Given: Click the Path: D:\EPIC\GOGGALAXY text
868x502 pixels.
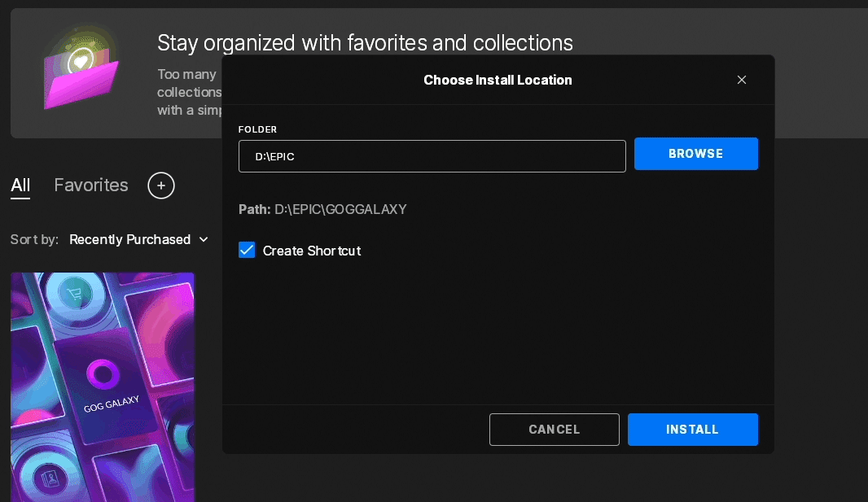Looking at the screenshot, I should click(x=322, y=210).
